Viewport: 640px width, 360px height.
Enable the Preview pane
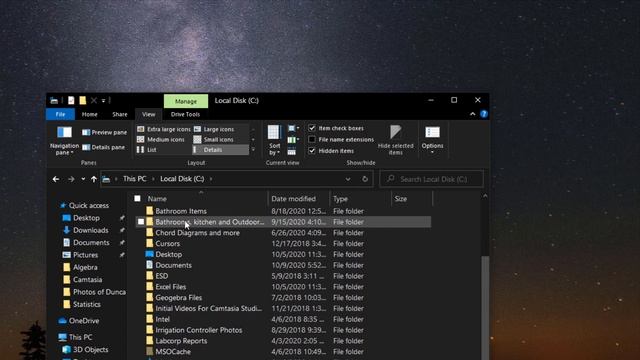104,132
